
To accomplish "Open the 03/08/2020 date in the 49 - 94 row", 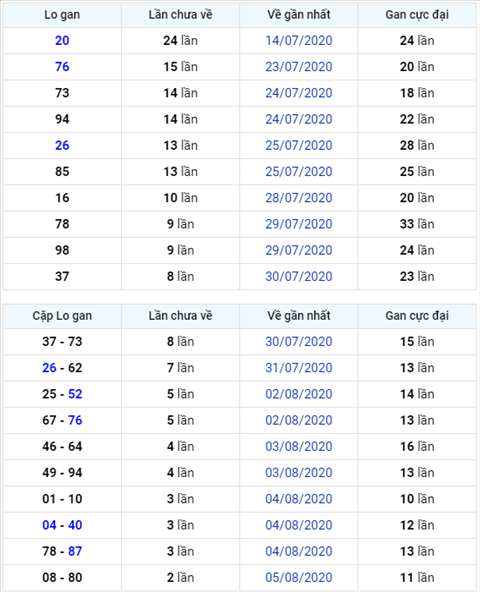I will pyautogui.click(x=298, y=472).
